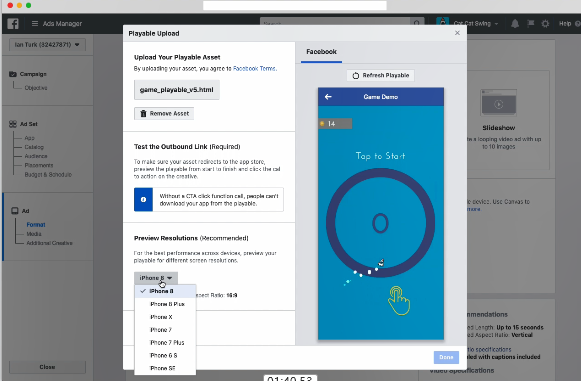Click the settings gear icon in header
This screenshot has width=581, height=381.
tap(545, 24)
